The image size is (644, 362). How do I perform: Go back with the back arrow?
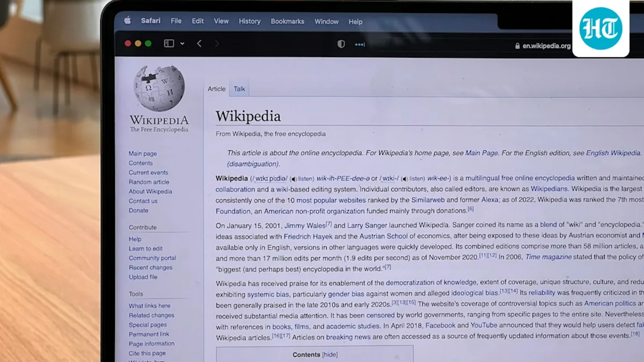tap(199, 44)
